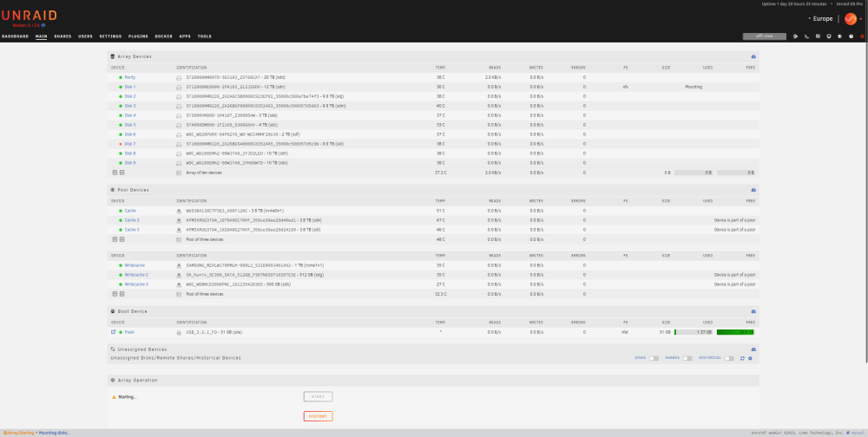This screenshot has width=868, height=437.
Task: Click the off-line status button
Action: tap(765, 36)
